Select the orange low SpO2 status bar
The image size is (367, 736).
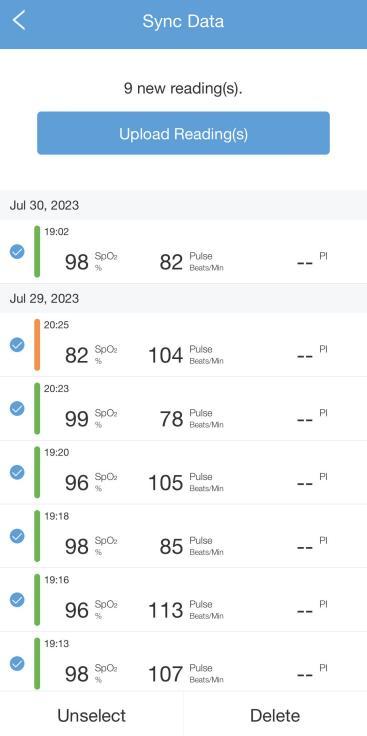click(x=37, y=345)
